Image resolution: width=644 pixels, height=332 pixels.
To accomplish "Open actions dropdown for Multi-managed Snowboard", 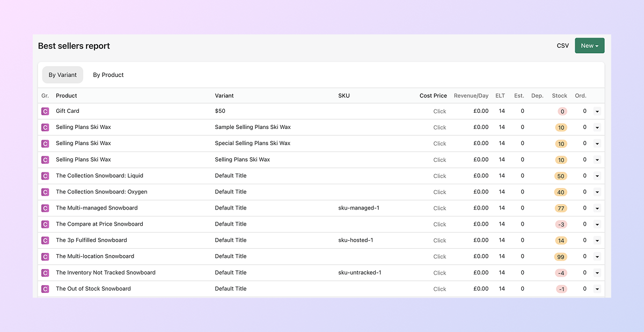I will point(597,208).
